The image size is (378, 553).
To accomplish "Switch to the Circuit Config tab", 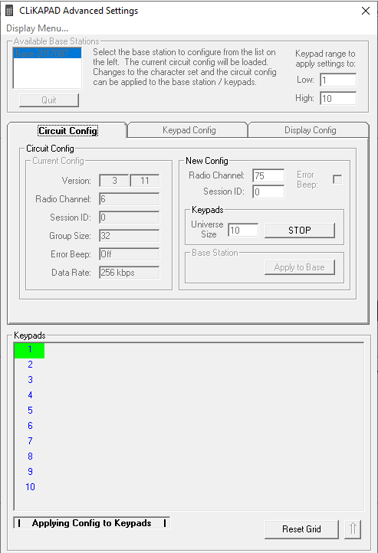I will [x=67, y=131].
